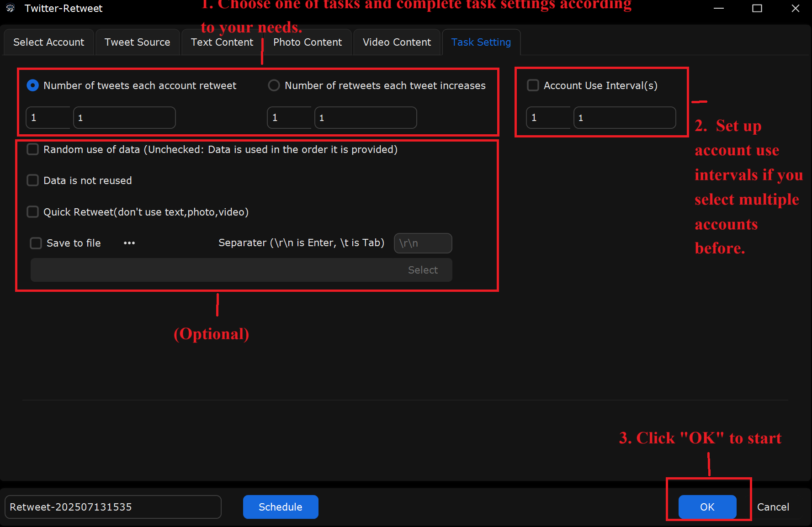Go to the Photo Content tab
This screenshot has width=812, height=527.
pyautogui.click(x=308, y=42)
